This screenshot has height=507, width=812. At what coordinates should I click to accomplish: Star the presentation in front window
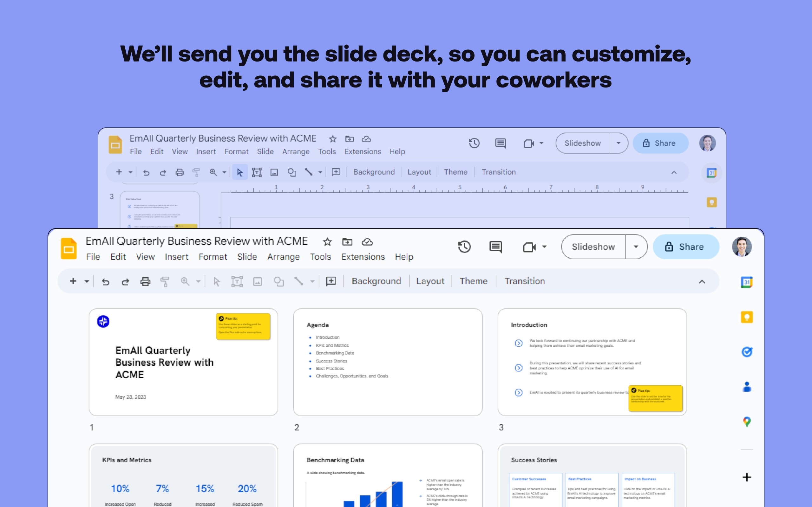tap(327, 242)
